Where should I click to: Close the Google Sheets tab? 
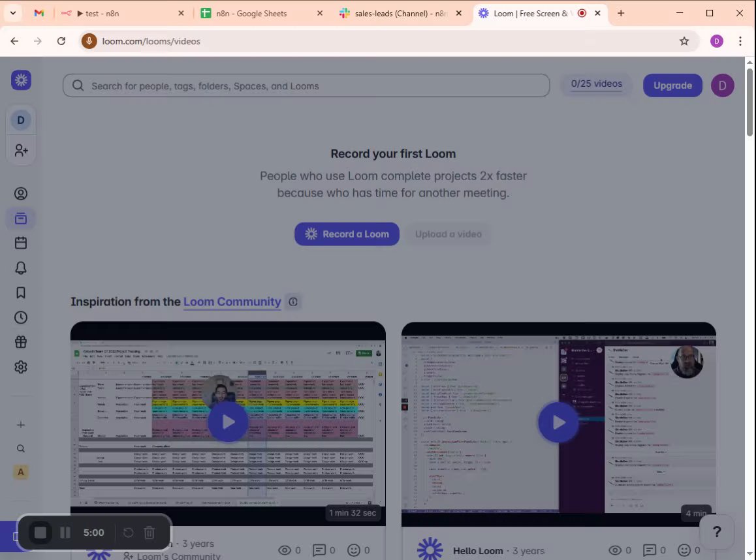[x=320, y=14]
